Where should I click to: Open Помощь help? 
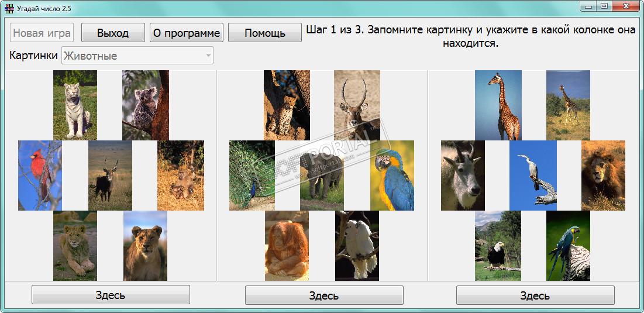pos(265,33)
